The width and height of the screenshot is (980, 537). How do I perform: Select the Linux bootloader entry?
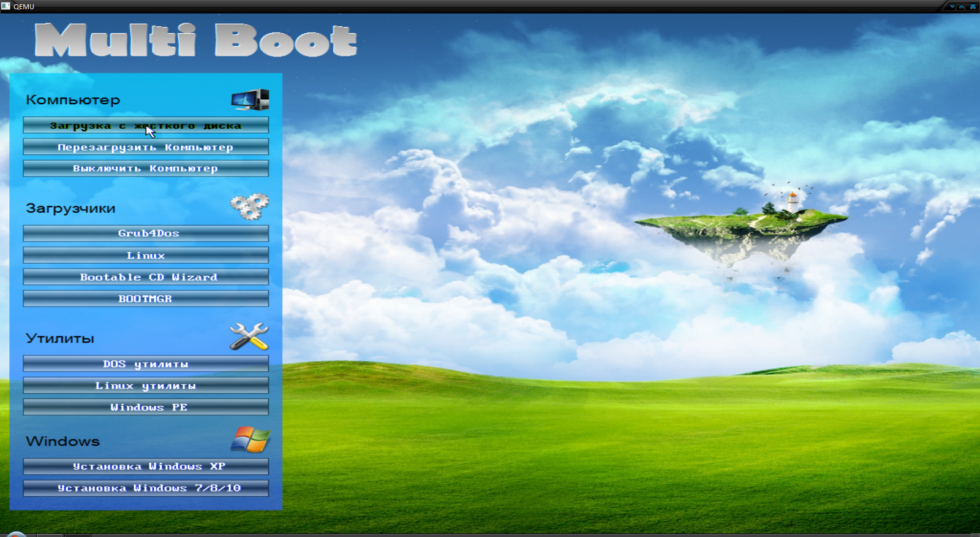(146, 256)
